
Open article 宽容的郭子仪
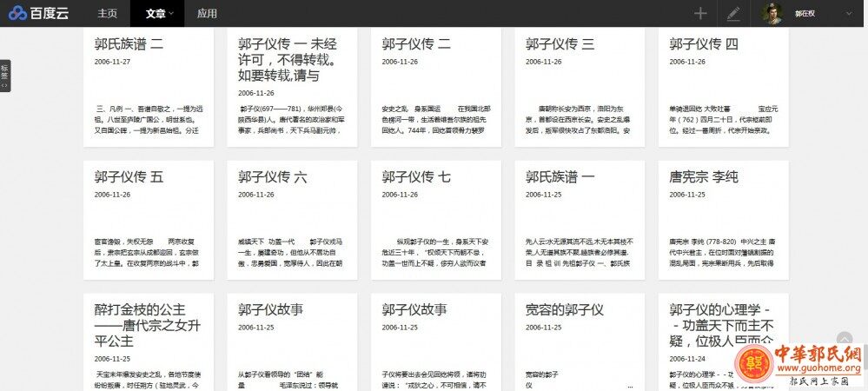[x=565, y=310]
